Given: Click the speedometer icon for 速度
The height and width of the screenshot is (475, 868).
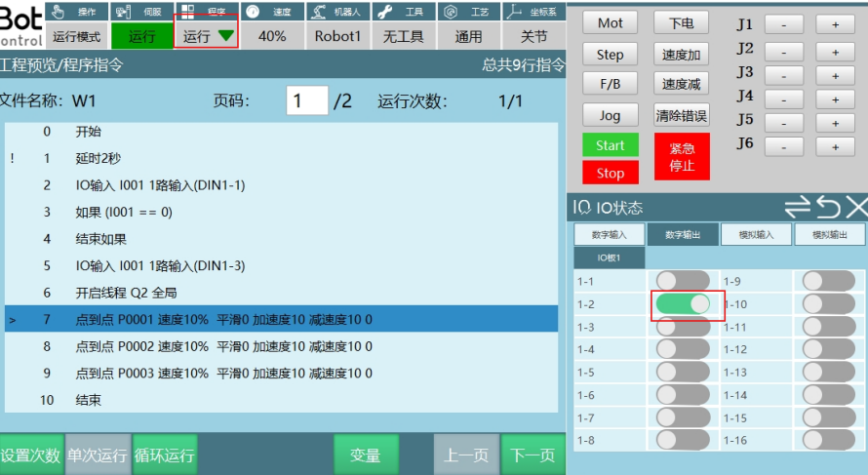Looking at the screenshot, I should pyautogui.click(x=253, y=12).
